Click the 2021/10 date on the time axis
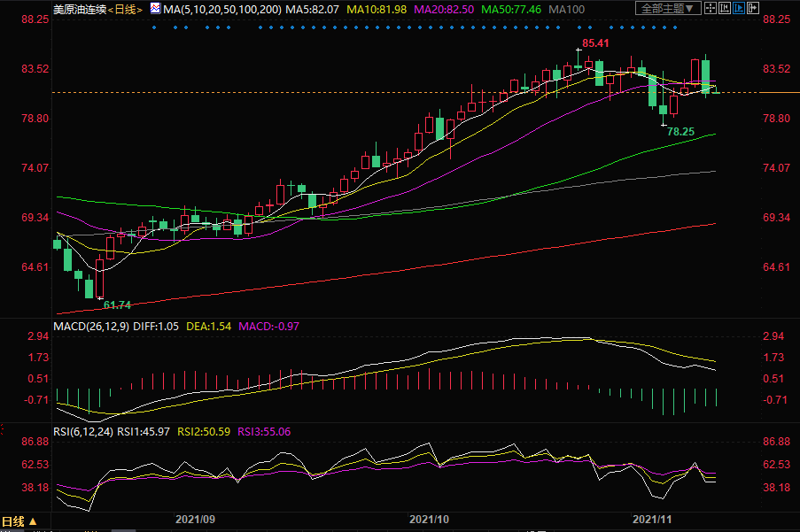This screenshot has width=800, height=532. tap(430, 520)
